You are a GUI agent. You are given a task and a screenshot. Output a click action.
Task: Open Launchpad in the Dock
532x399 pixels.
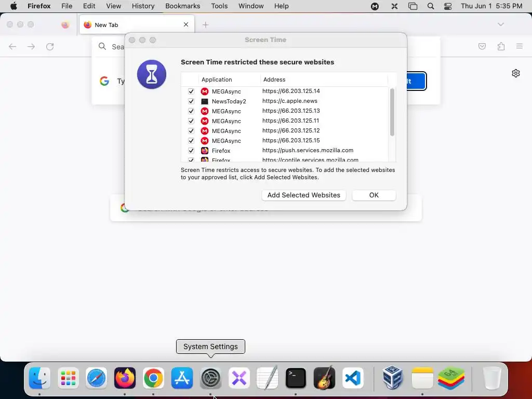click(68, 378)
